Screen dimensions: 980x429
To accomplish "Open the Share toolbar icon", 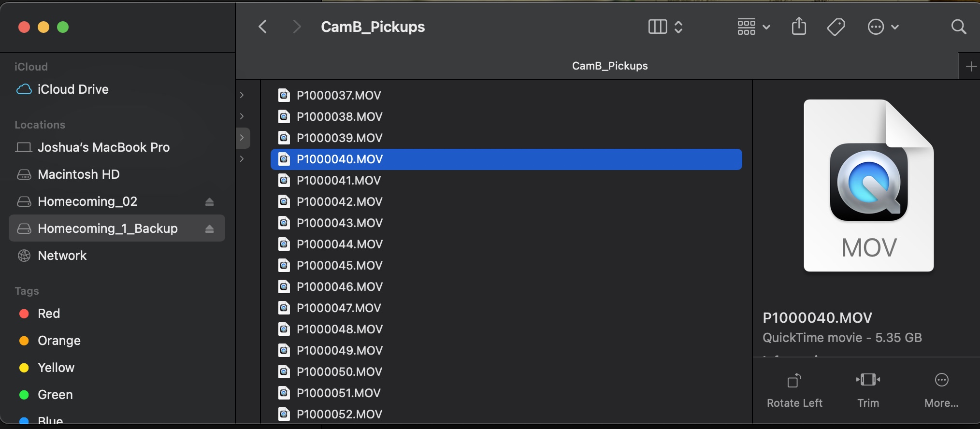I will [x=799, y=26].
